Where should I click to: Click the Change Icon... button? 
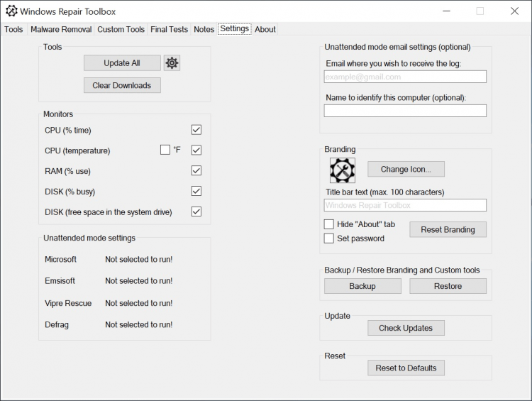[x=406, y=170]
